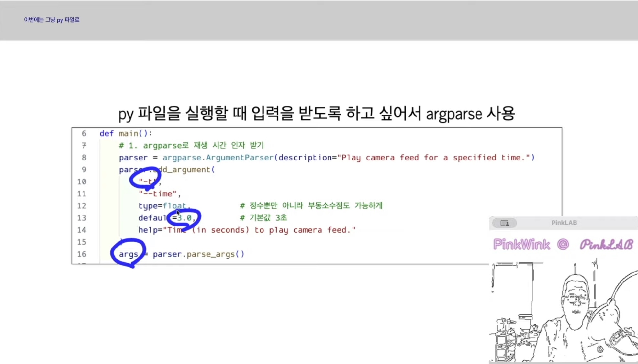The width and height of the screenshot is (638, 364).
Task: Click the green comment "기본값 3초"
Action: 263,218
